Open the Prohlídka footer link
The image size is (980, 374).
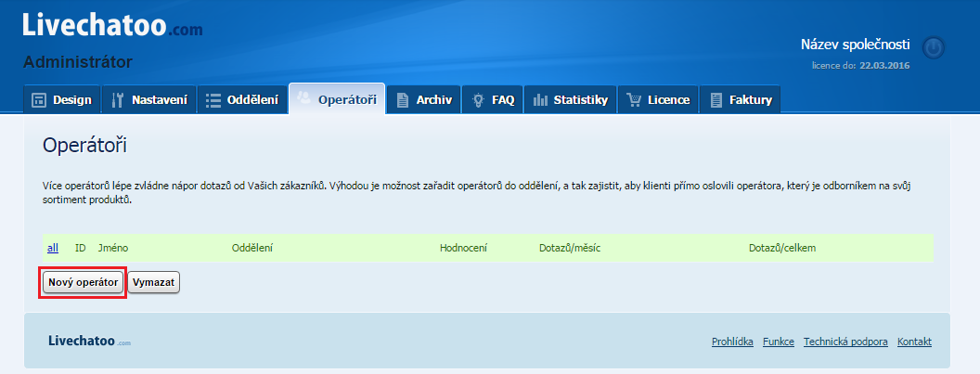[732, 342]
